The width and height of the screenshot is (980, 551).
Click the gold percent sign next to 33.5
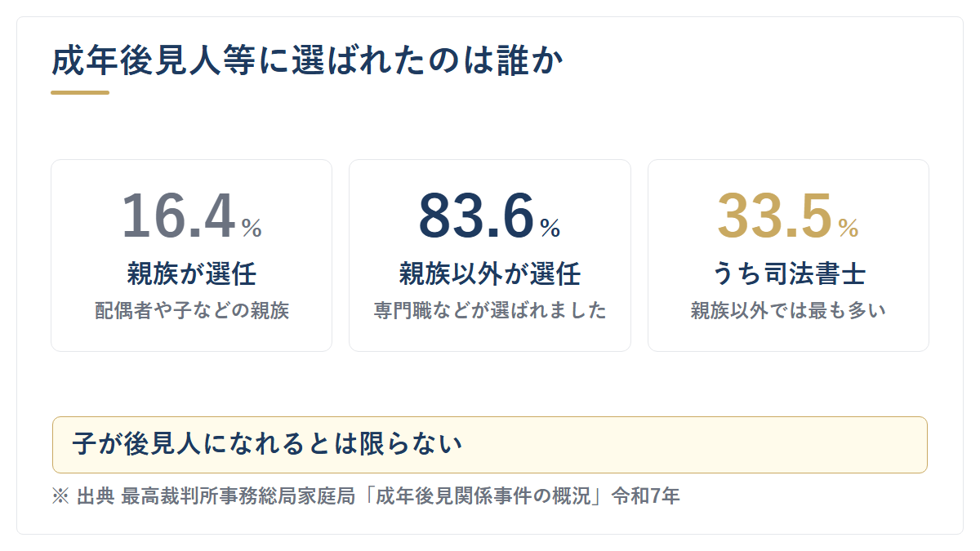(x=849, y=228)
